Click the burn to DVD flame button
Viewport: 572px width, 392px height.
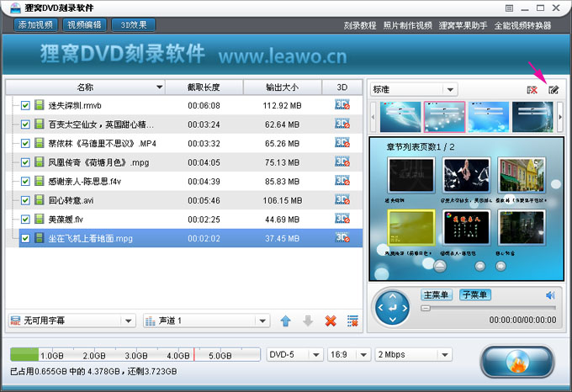pyautogui.click(x=517, y=362)
